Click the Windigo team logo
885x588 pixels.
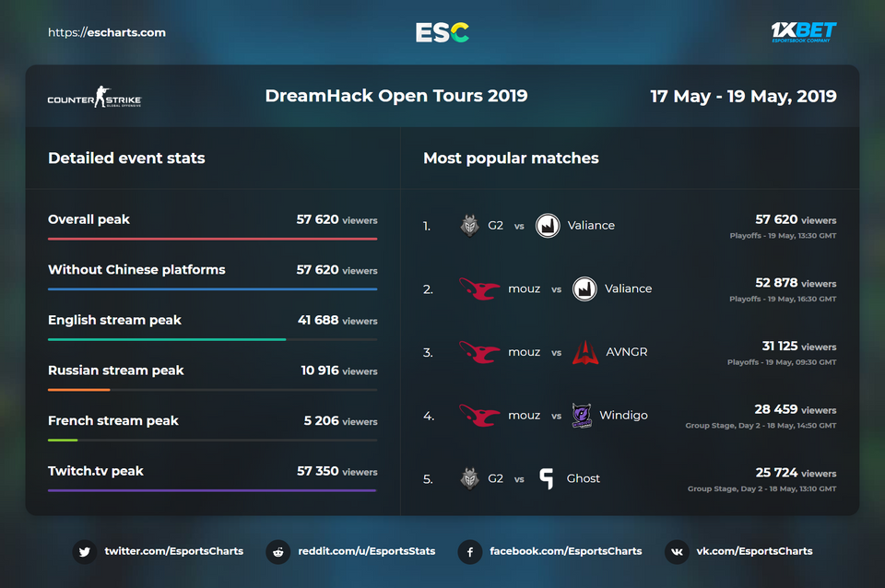582,416
